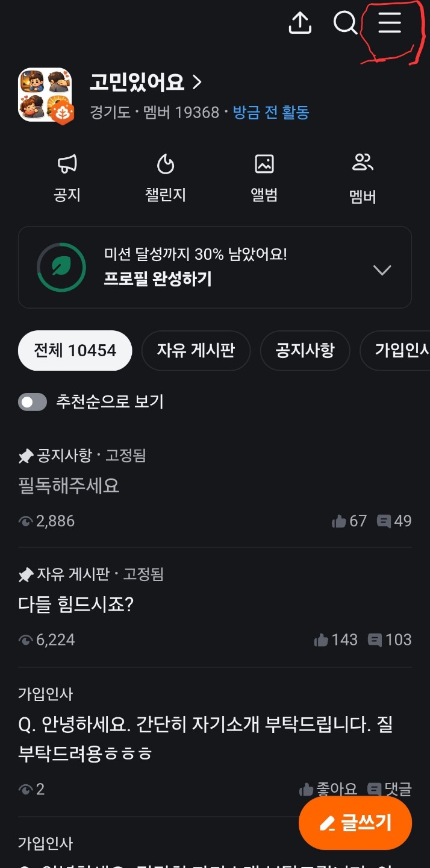This screenshot has height=868, width=430.
Task: Tap the share/upload icon
Action: pos(300,23)
